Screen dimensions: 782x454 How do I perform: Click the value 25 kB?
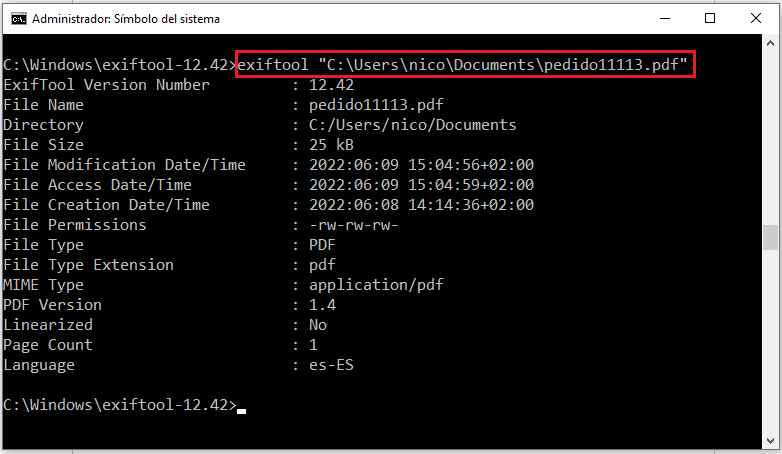[331, 145]
